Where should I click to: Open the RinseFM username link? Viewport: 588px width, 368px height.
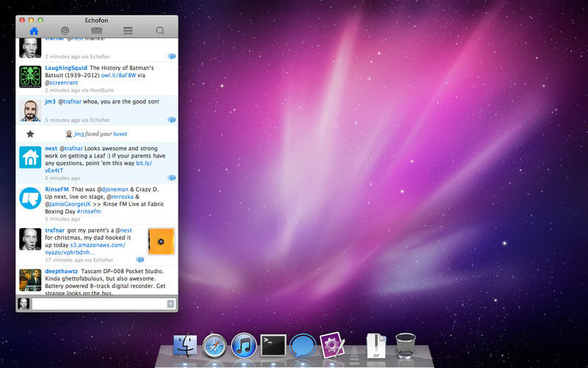(57, 190)
